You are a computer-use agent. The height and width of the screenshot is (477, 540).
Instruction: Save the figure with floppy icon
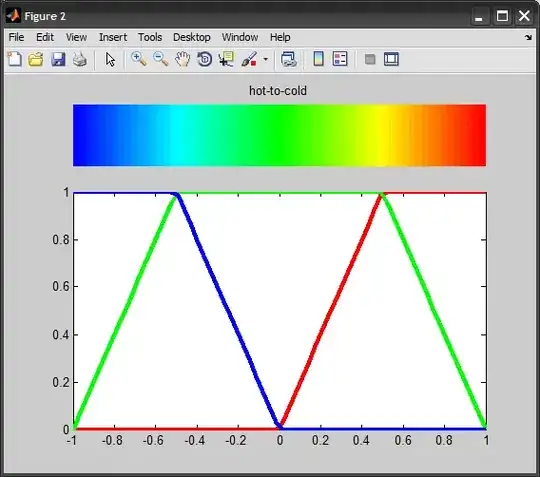point(58,59)
